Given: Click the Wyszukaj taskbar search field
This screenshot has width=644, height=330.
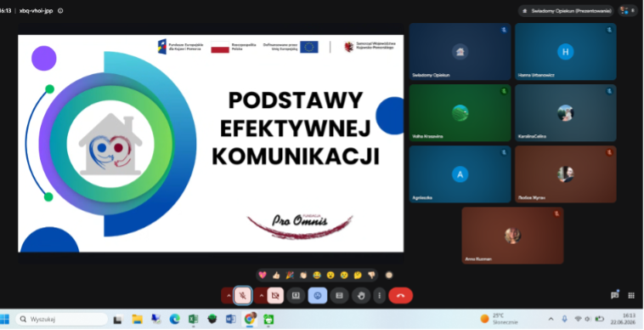Looking at the screenshot, I should [62, 319].
